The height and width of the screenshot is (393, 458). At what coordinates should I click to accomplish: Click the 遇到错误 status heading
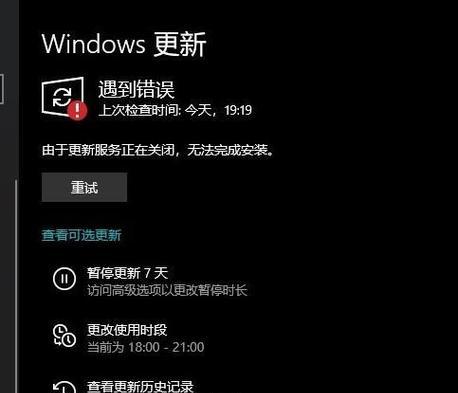click(136, 89)
